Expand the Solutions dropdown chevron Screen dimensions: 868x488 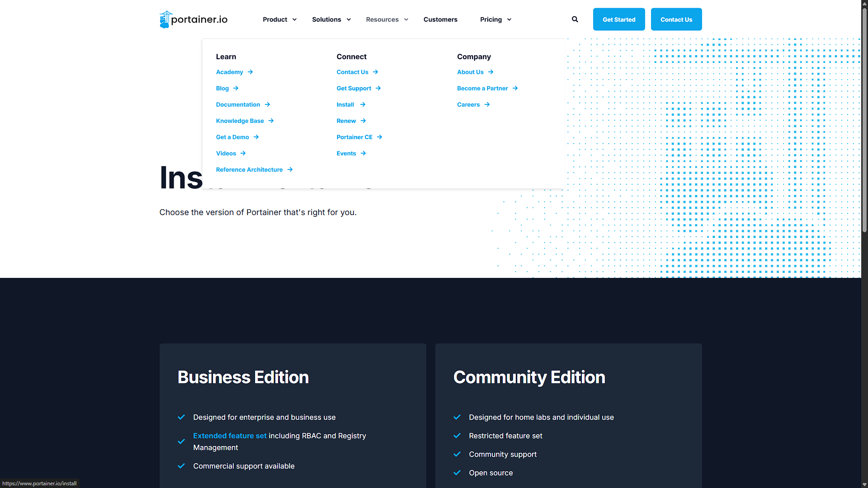tap(349, 19)
